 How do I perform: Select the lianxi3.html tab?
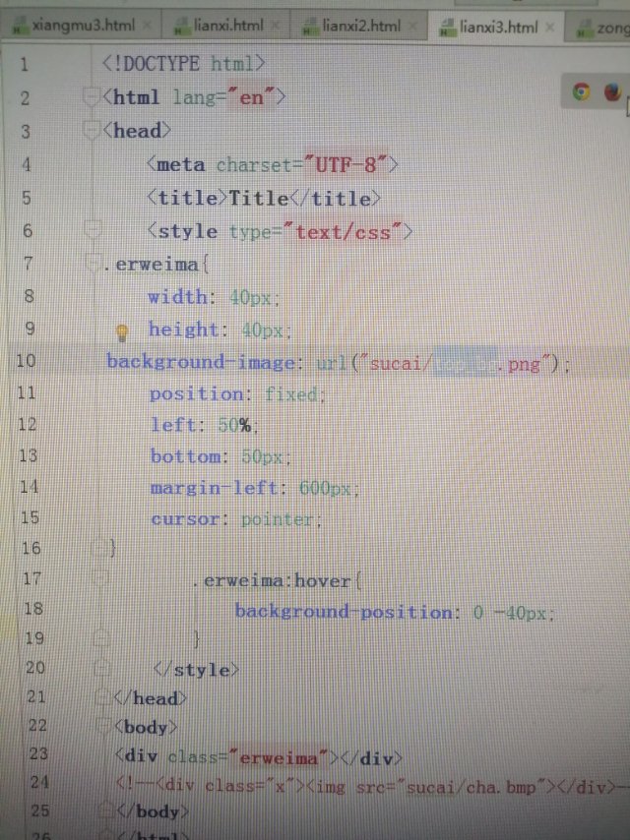498,27
